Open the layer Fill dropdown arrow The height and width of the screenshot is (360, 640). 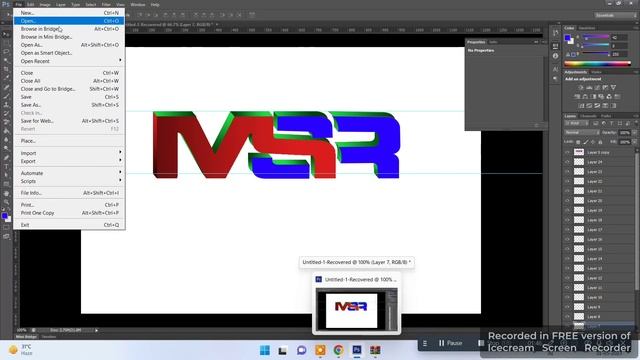click(634, 142)
